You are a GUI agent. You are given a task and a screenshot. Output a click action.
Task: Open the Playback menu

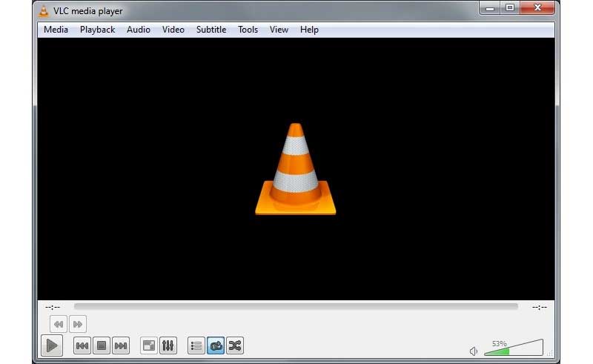coord(97,30)
